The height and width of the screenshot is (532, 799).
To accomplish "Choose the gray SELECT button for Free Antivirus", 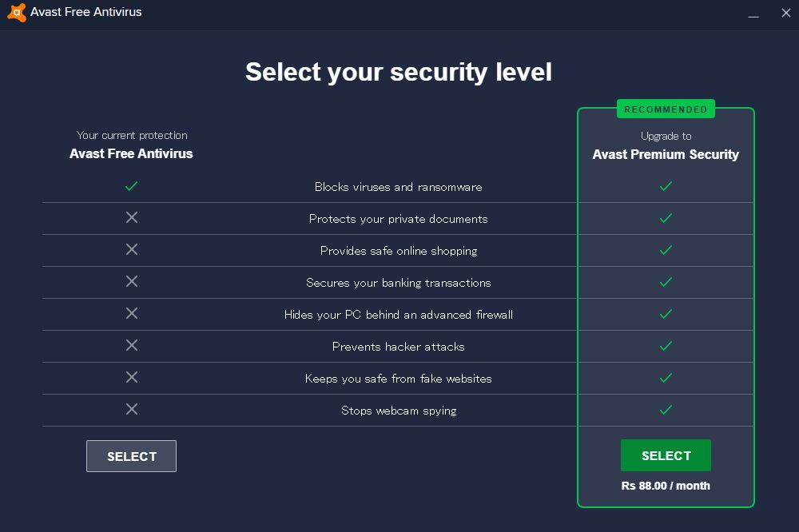I will pos(132,456).
